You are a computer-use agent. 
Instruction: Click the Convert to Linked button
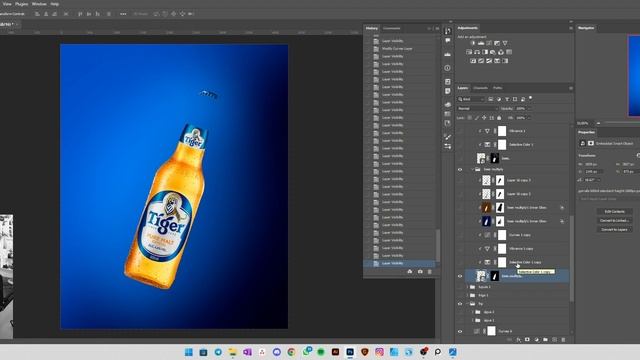614,220
